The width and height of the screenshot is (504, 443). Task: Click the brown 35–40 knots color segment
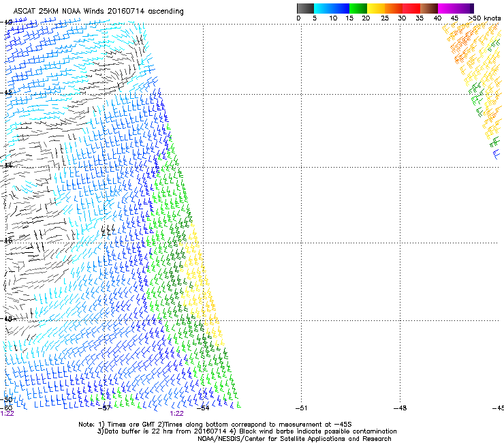pos(429,8)
